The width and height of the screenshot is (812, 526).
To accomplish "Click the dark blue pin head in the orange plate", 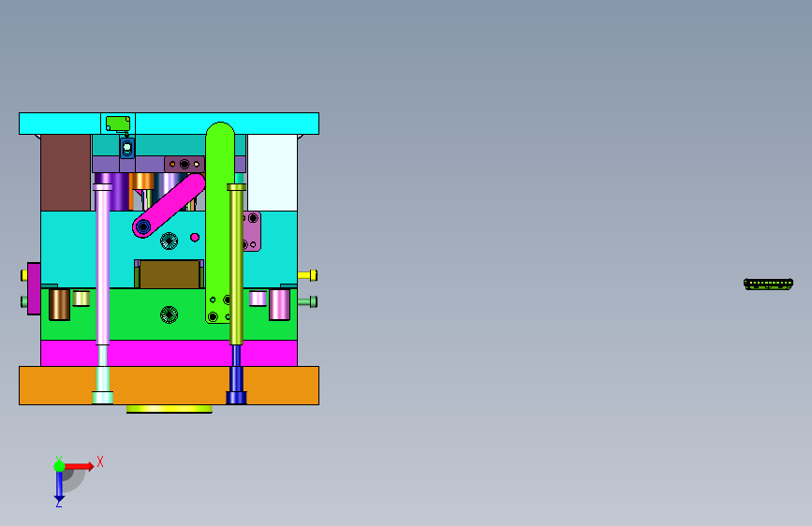I will click(236, 398).
